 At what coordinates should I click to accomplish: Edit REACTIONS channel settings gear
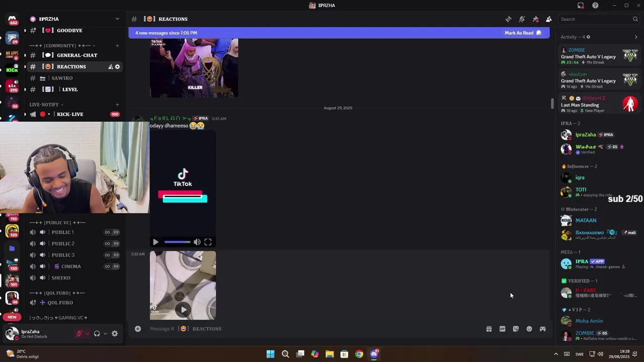[118, 67]
